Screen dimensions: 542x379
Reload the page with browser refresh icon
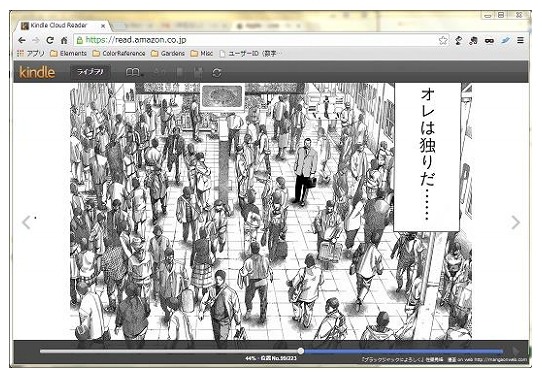click(50, 40)
